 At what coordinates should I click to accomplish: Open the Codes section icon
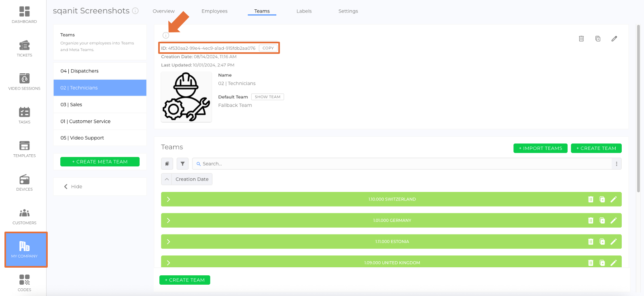(24, 283)
